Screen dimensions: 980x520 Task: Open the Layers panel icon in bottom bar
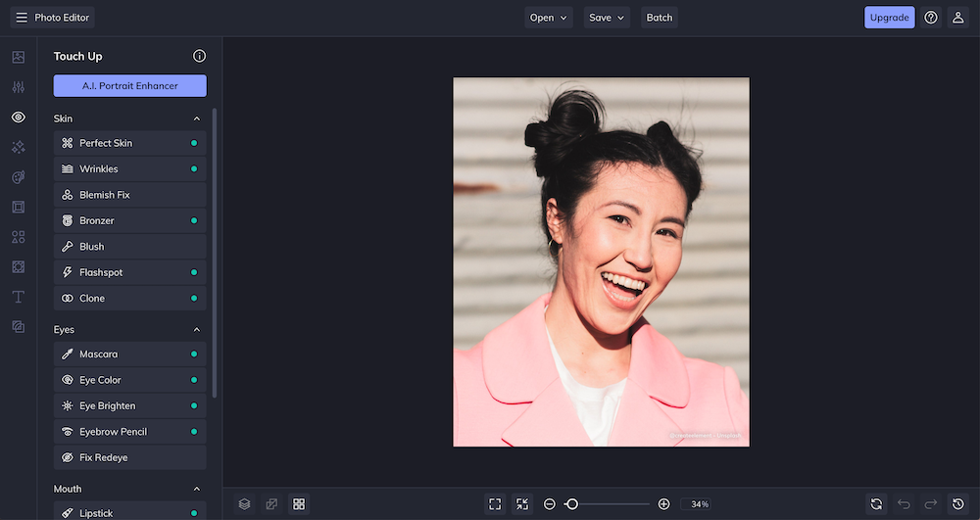pyautogui.click(x=244, y=504)
